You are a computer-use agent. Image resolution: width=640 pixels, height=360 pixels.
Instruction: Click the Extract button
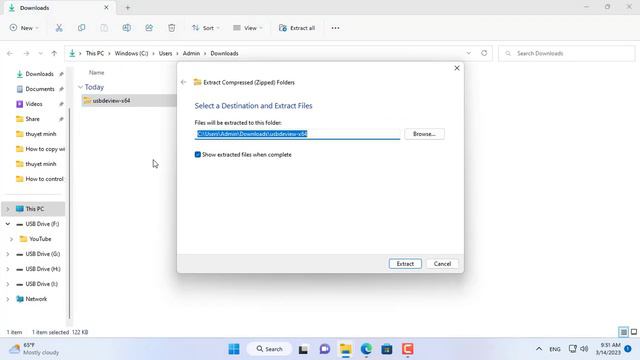[x=405, y=264]
